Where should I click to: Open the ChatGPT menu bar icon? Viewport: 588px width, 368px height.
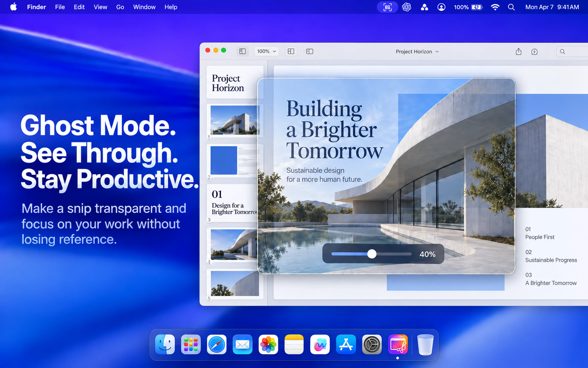406,7
